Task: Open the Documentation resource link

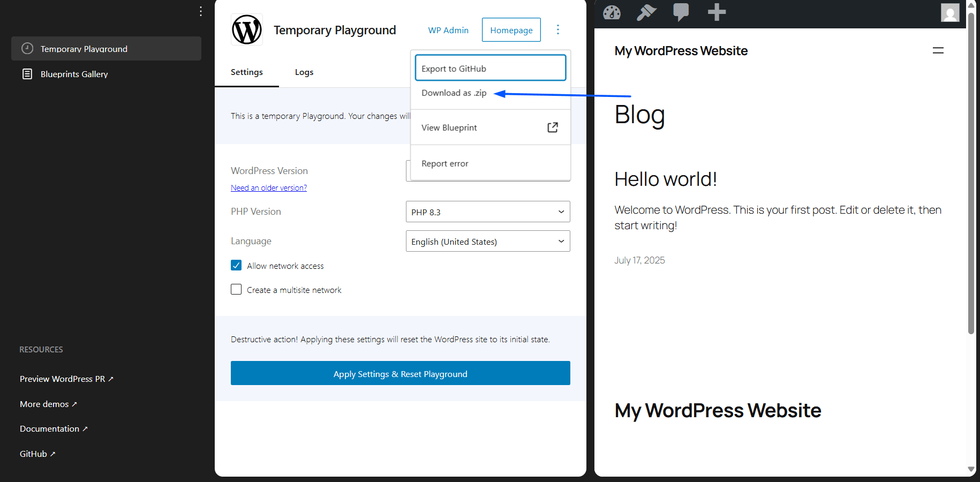Action: (x=54, y=429)
